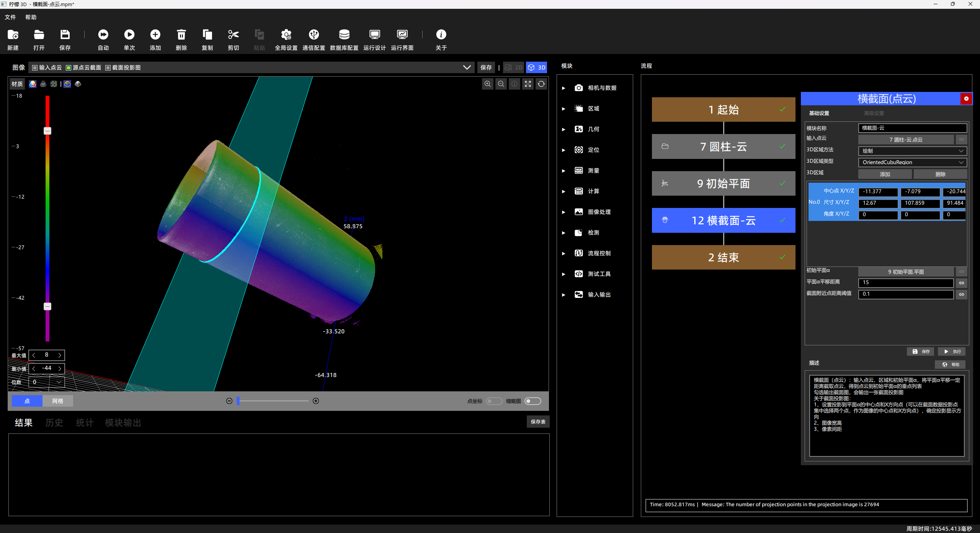Zoom out the 3D viewer
Screen dimensions: 980x533
coord(501,84)
